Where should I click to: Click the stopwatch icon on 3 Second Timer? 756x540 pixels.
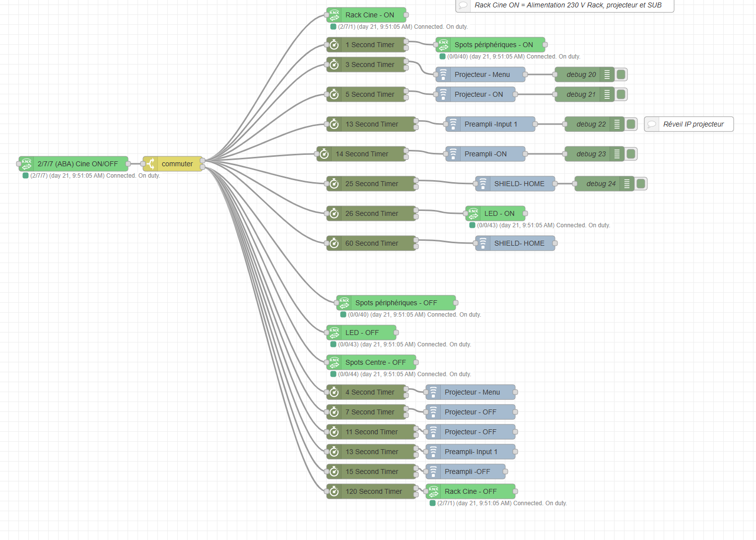pos(334,65)
